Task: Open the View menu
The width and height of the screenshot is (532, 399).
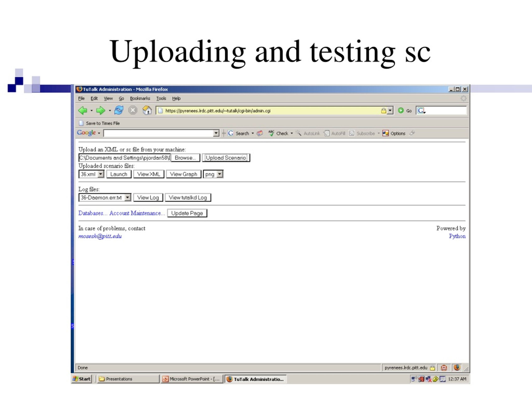Action: (108, 98)
